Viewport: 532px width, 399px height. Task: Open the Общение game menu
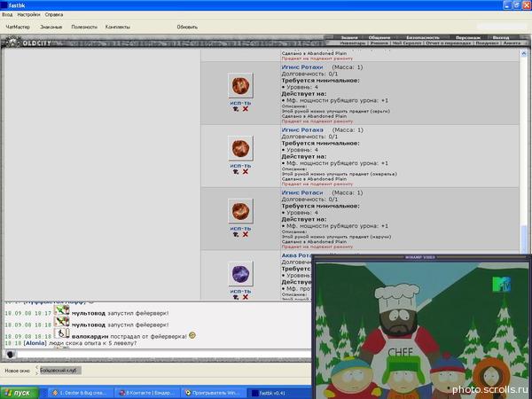tap(379, 37)
